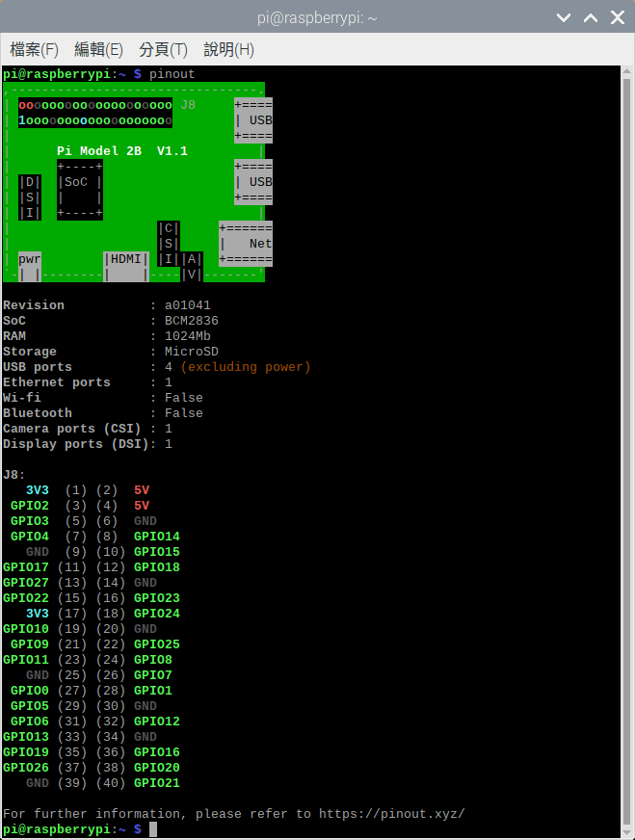The height and width of the screenshot is (840, 635).
Task: Click the 'Ethernet ports' label
Action: [56, 382]
